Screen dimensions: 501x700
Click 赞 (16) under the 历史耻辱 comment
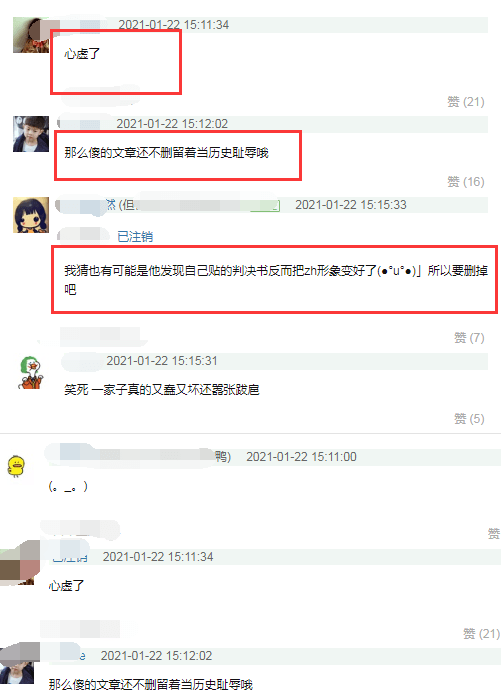coord(466,182)
